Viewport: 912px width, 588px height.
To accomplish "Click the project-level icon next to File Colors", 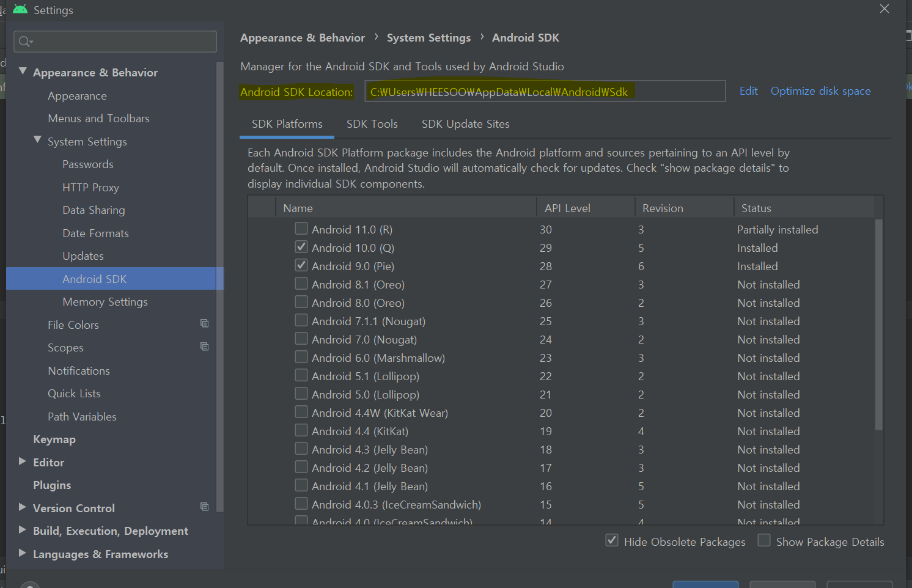I will click(205, 323).
